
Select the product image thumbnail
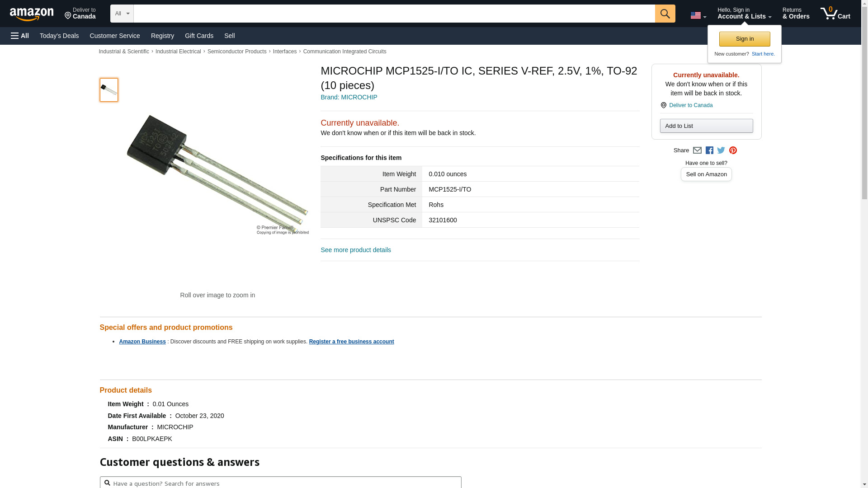pyautogui.click(x=109, y=90)
